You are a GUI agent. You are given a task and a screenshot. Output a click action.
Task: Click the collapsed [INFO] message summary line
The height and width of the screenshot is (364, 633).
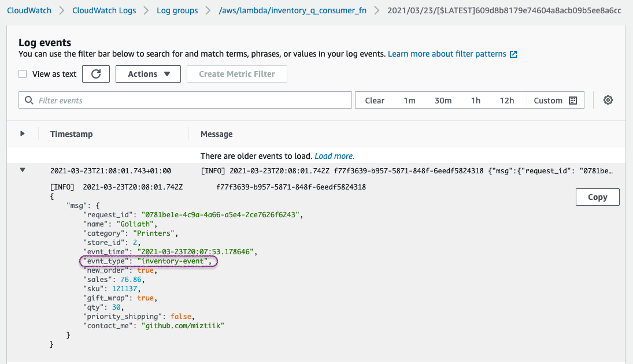[x=406, y=170]
